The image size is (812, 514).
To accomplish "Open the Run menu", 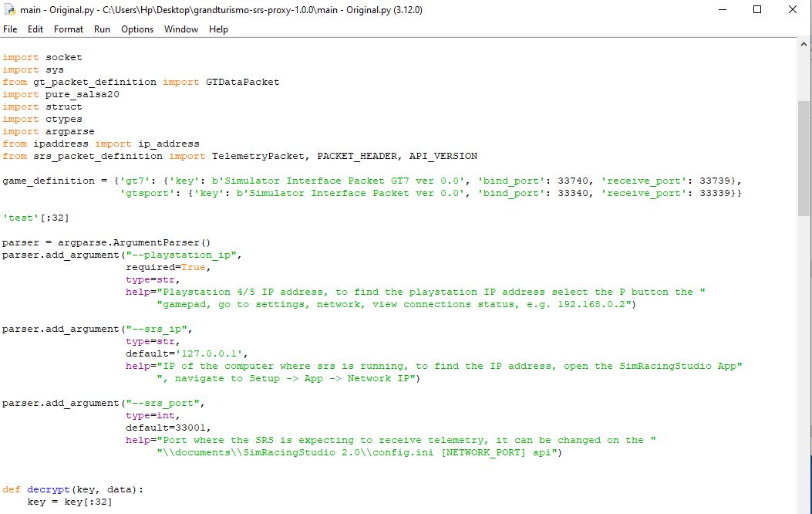I will (102, 29).
